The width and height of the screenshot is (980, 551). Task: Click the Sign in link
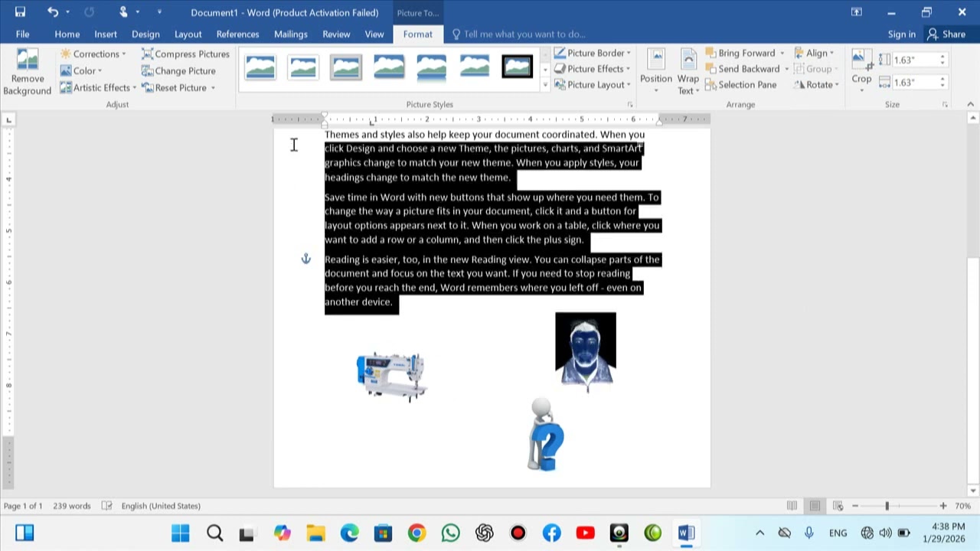(902, 34)
